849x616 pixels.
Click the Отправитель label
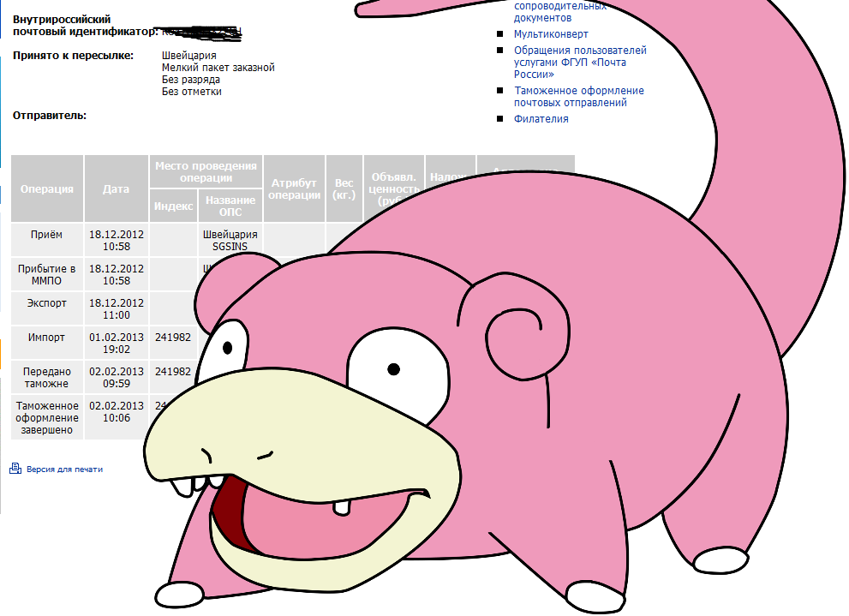(50, 116)
